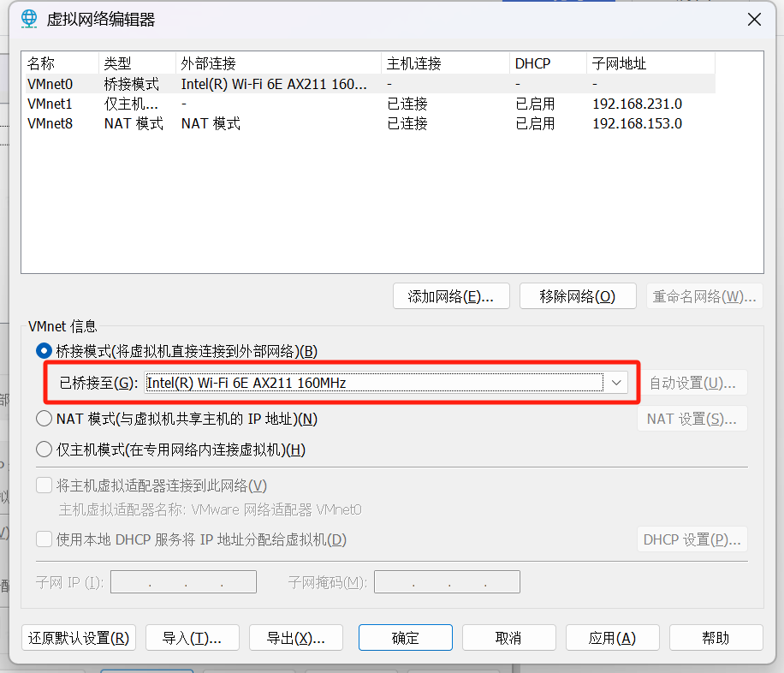The width and height of the screenshot is (784, 673).
Task: Open the 已桥接至 adapter dropdown arrow
Action: [x=616, y=383]
